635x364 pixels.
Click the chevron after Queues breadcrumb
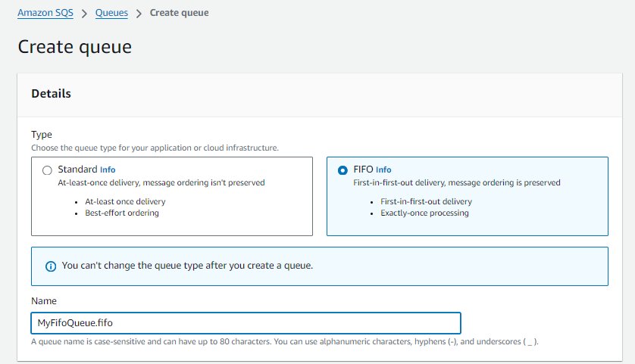(x=139, y=13)
